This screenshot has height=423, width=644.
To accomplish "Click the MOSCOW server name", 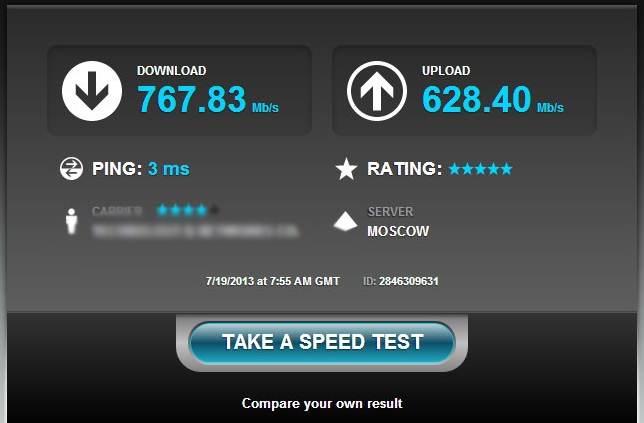I will [398, 231].
